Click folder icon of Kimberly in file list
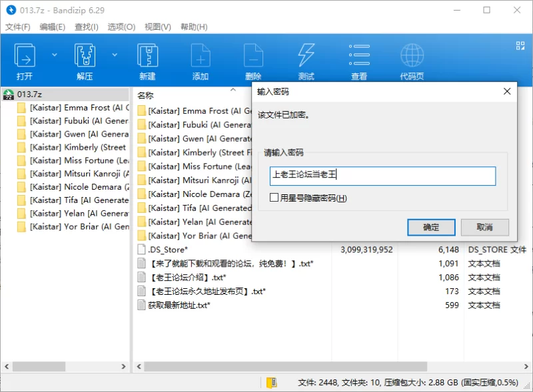The image size is (533, 392). click(141, 152)
